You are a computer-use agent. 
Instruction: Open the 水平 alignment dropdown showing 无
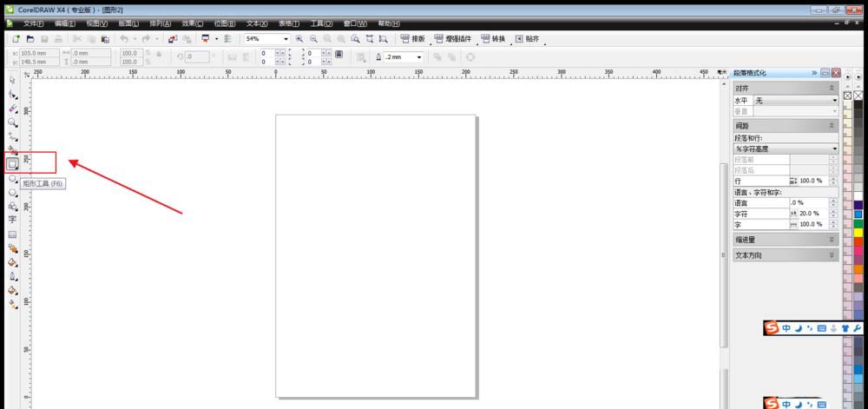pyautogui.click(x=797, y=101)
